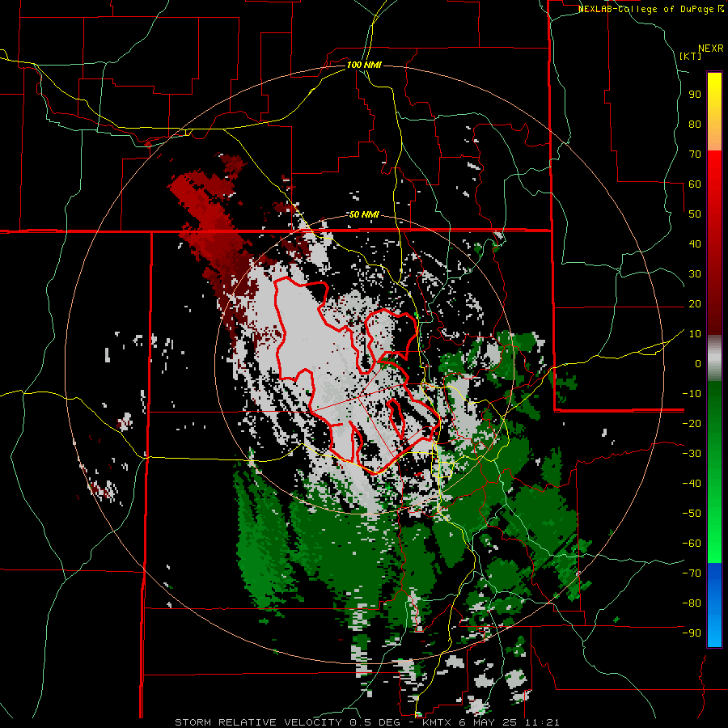Click the 90 value on the velocity scale
This screenshot has width=728, height=728.
tap(695, 95)
